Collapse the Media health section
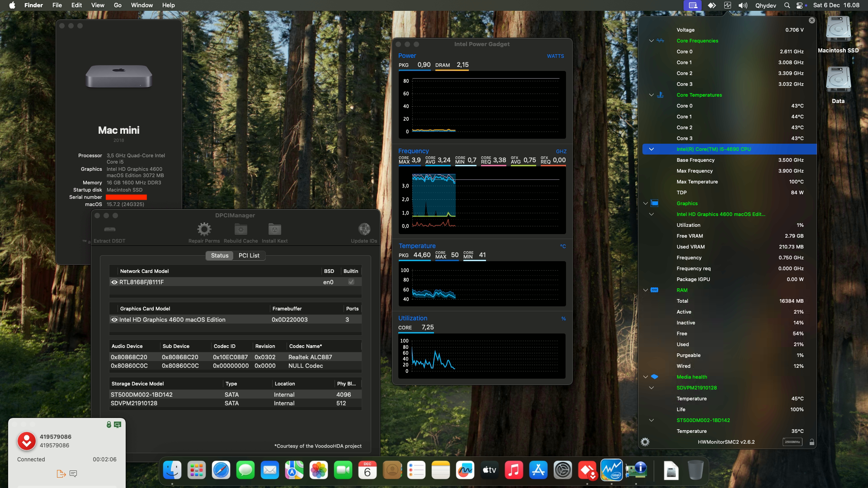The height and width of the screenshot is (488, 868). (645, 376)
